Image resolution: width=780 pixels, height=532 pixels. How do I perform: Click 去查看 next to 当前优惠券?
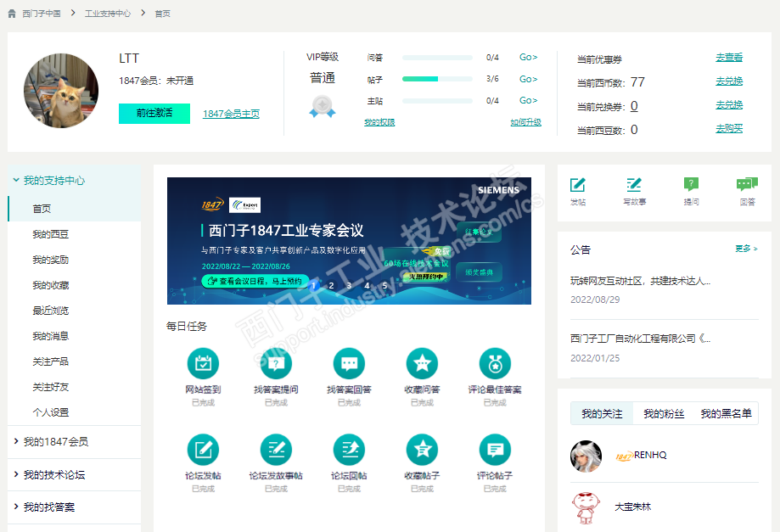tap(729, 58)
